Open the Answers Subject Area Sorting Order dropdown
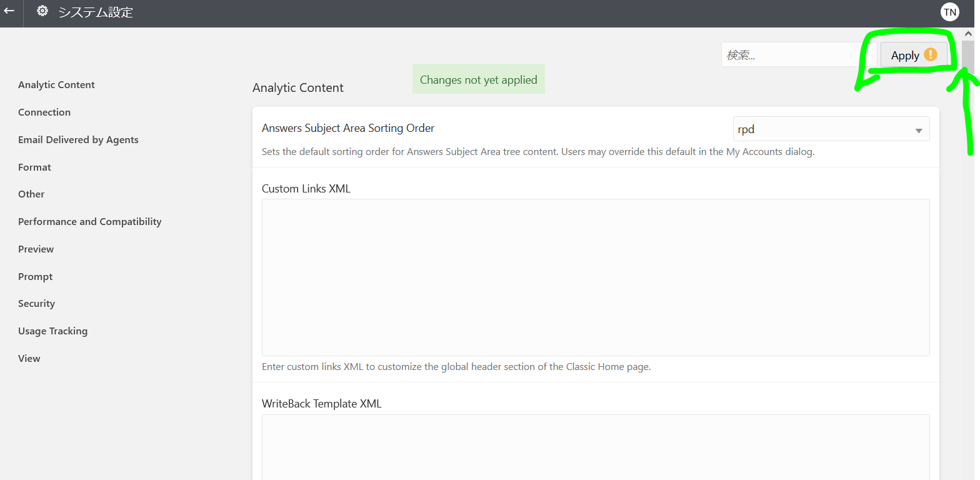The width and height of the screenshot is (980, 480). click(831, 129)
